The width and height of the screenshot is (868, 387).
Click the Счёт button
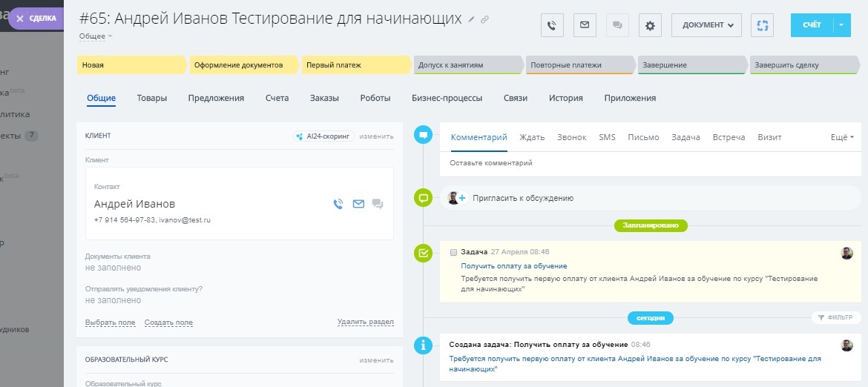click(x=812, y=25)
